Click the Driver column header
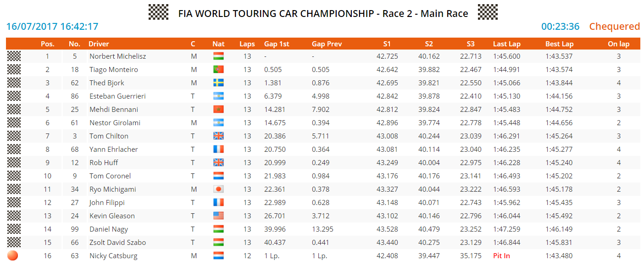644x266 pixels. [x=99, y=44]
